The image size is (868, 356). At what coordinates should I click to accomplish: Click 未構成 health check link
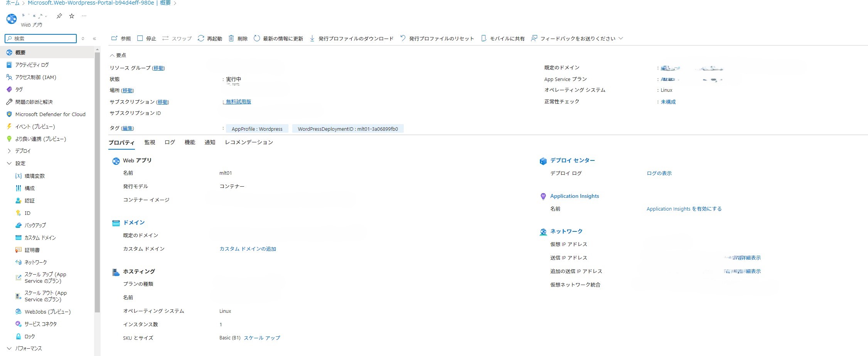(668, 102)
